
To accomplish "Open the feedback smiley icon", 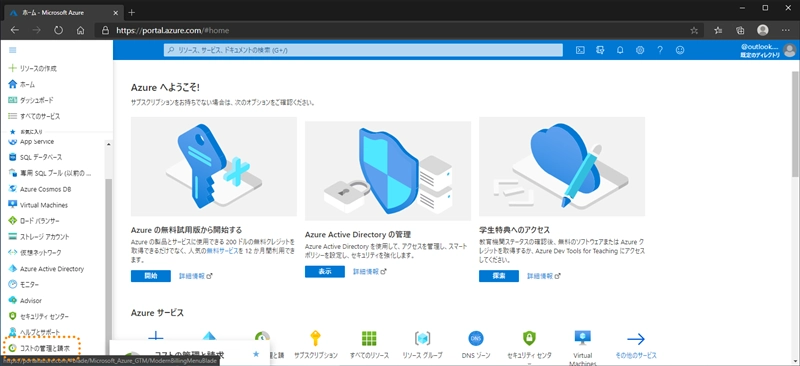I will (x=680, y=50).
